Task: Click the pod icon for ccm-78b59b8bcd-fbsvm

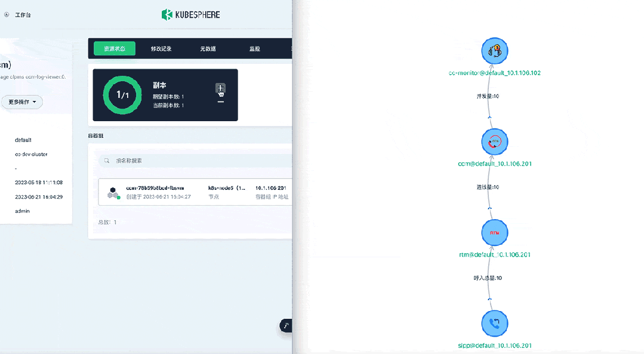Action: coord(113,192)
